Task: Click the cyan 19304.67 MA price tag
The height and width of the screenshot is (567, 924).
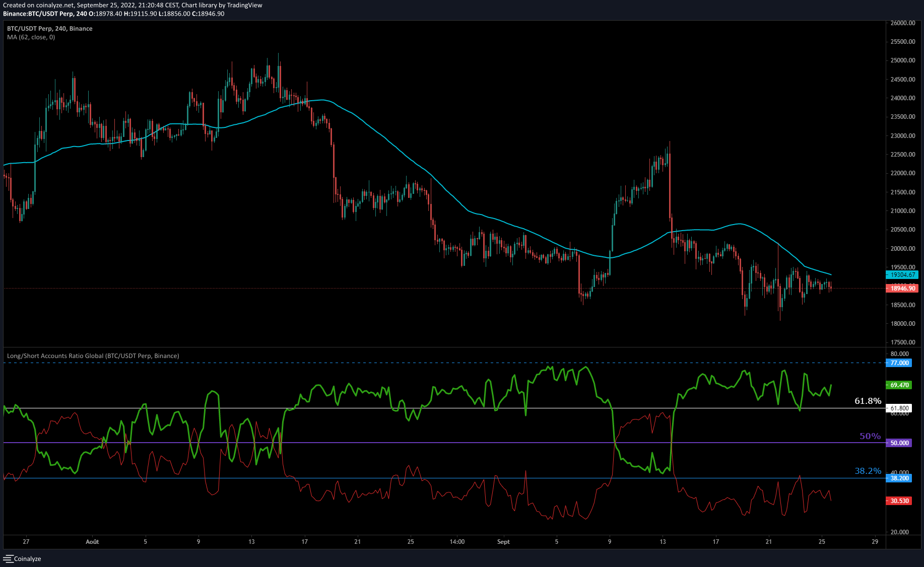Action: [x=902, y=275]
